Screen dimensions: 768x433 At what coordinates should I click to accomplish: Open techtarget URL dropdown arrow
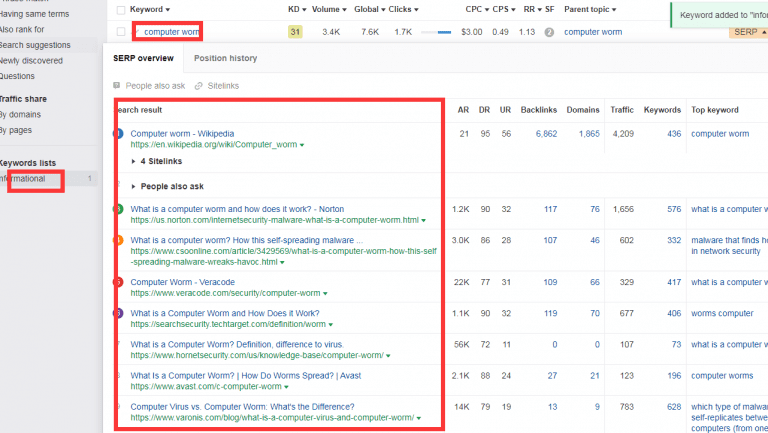[x=331, y=325]
